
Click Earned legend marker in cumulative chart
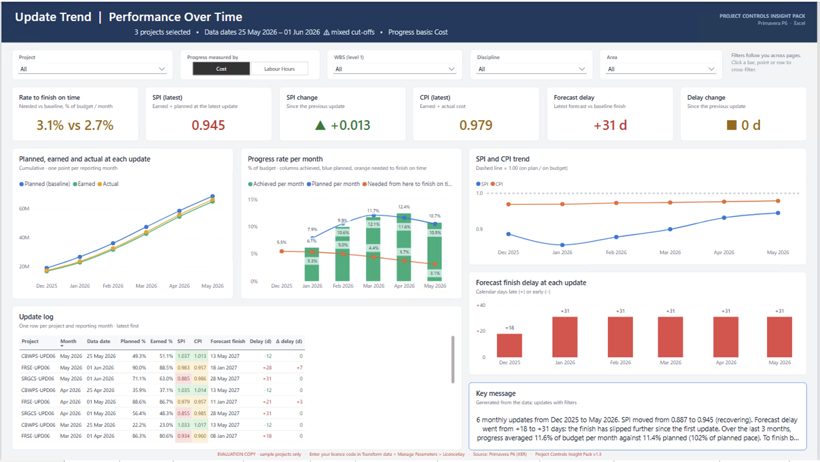75,184
